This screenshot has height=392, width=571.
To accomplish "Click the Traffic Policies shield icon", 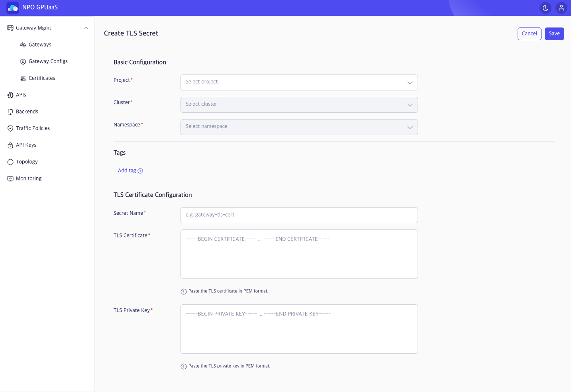I will tap(10, 128).
